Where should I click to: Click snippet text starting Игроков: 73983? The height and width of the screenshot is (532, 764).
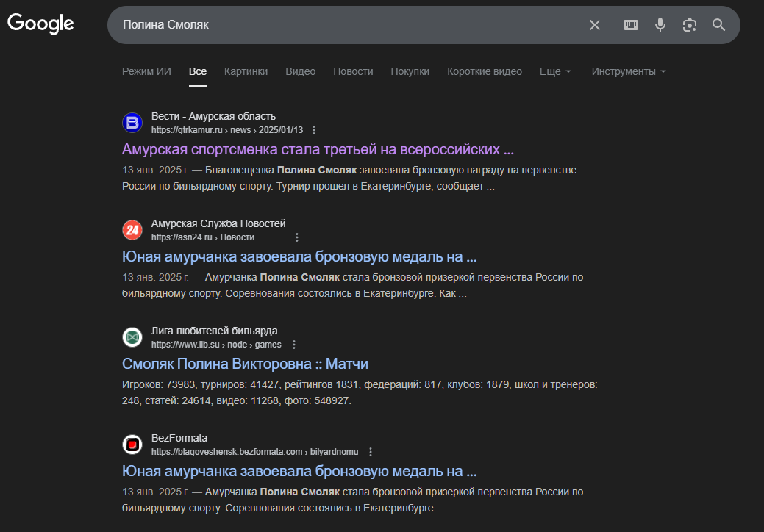[x=360, y=392]
